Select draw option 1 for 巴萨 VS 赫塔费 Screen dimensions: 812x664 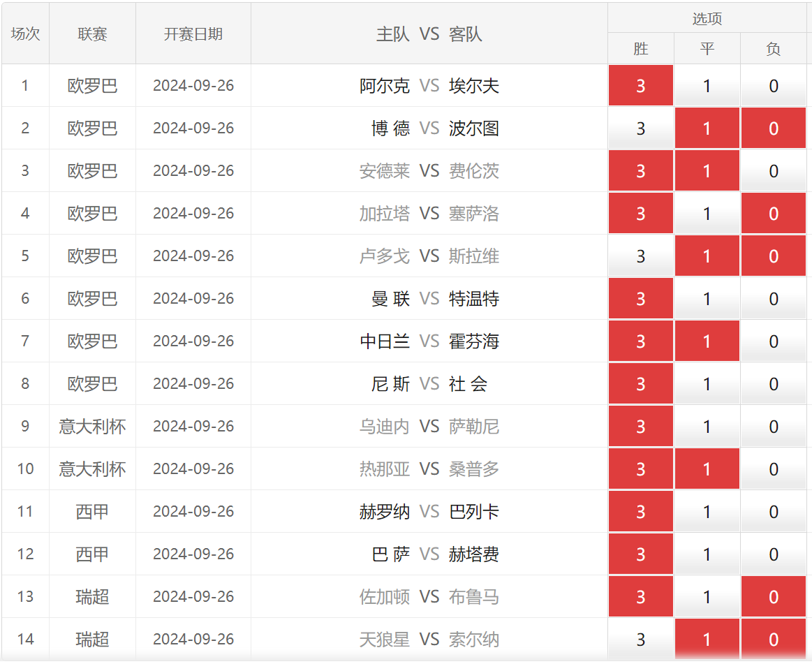coord(707,554)
